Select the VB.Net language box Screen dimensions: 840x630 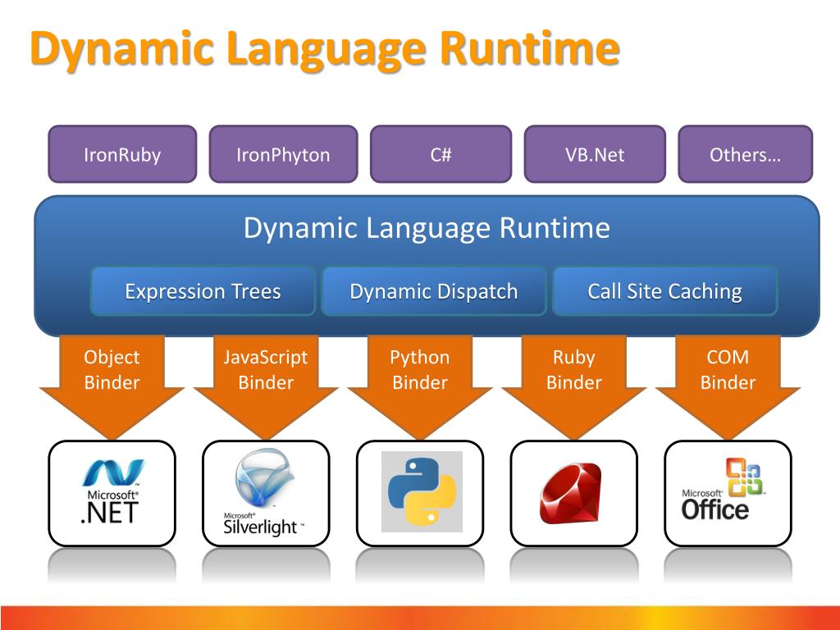tap(596, 154)
